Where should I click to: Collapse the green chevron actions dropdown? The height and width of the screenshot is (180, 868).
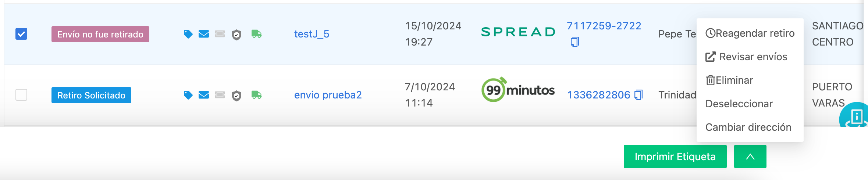[x=750, y=156]
